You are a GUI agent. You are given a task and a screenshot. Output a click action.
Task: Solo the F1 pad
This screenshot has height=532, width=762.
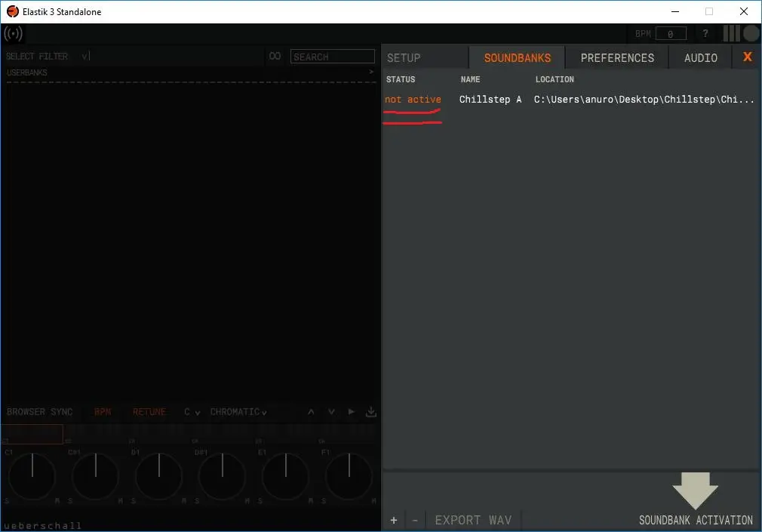coord(324,501)
